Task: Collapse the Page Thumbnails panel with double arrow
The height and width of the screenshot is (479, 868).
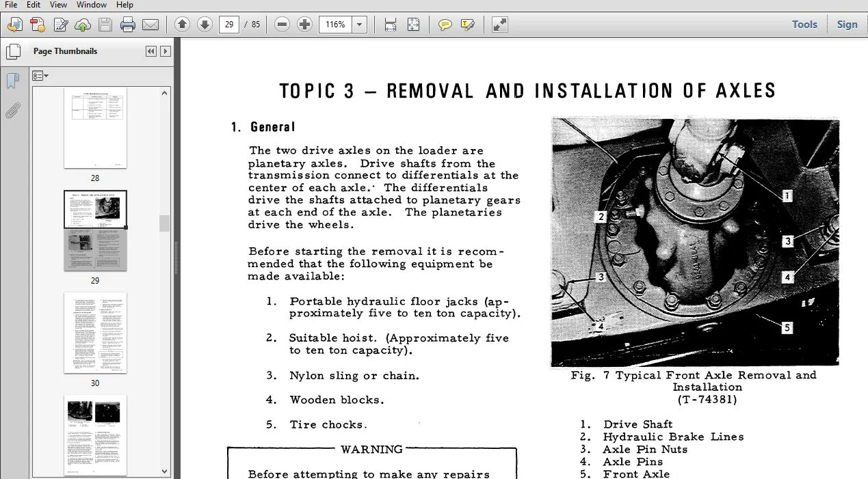Action: click(151, 51)
